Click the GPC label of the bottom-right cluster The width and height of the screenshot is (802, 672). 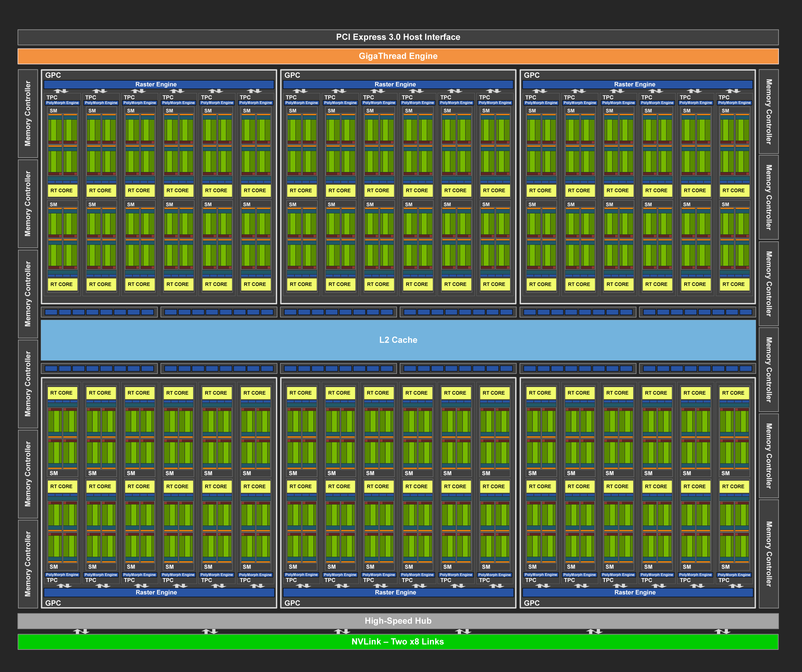coord(532,603)
